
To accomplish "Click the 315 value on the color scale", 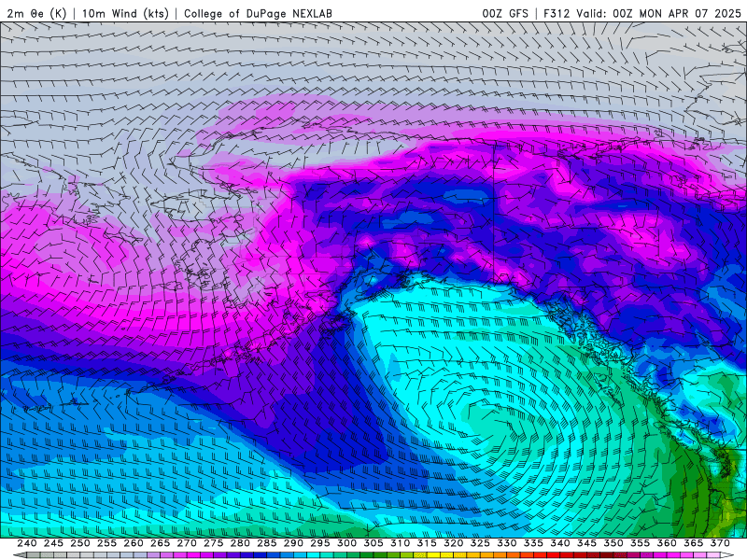I will pyautogui.click(x=427, y=543).
